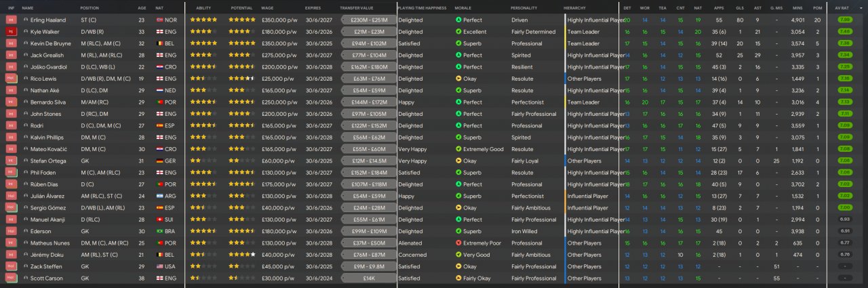Viewport: 868px width, 288px height.
Task: Click Scott Carson's Hol status badge
Action: [11, 278]
